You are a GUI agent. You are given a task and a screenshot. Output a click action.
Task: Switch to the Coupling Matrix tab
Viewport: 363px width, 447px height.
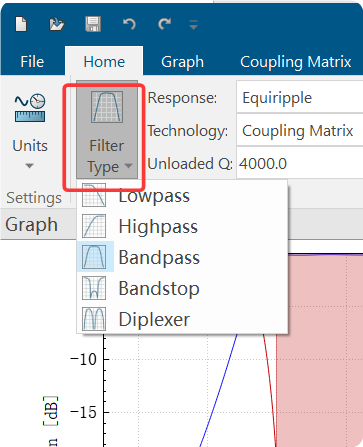click(296, 62)
